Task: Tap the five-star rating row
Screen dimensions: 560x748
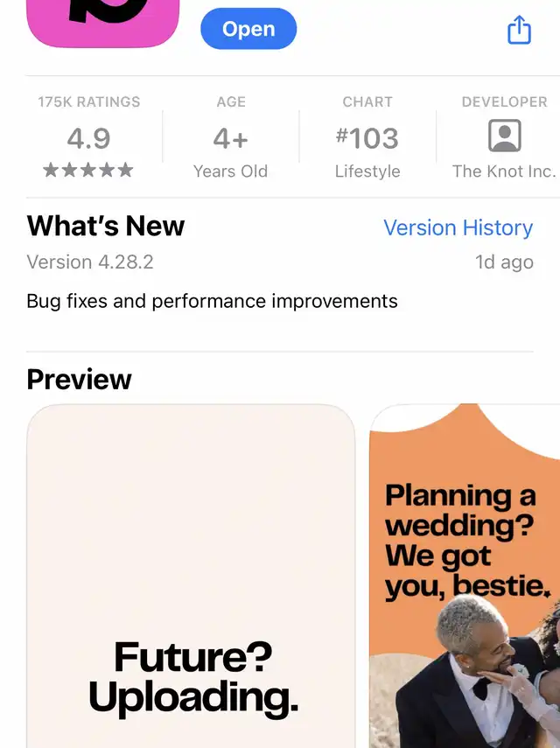Action: pyautogui.click(x=88, y=170)
